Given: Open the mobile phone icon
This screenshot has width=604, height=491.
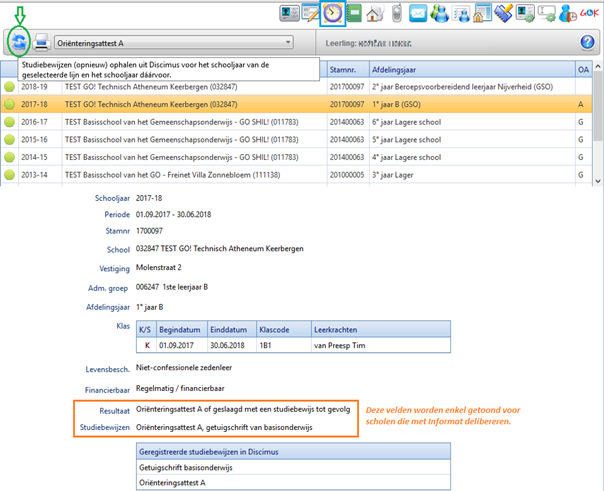Looking at the screenshot, I should (397, 13).
